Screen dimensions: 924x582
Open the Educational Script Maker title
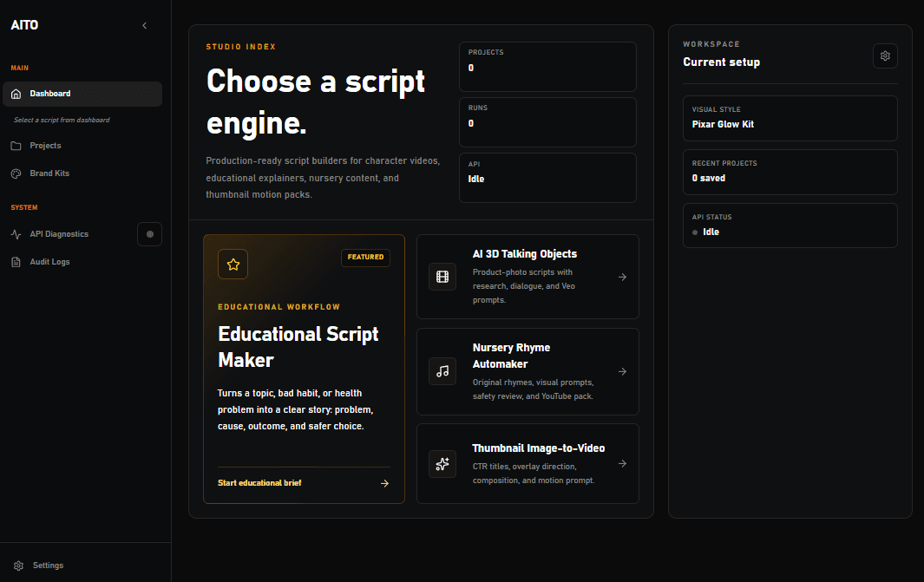(x=298, y=347)
